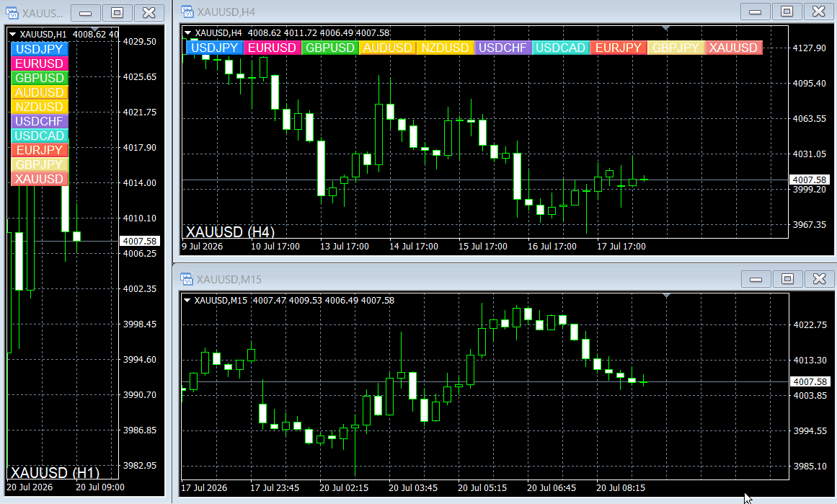Select USDJPY symbol in H4 chart
The width and height of the screenshot is (837, 504).
pyautogui.click(x=215, y=48)
